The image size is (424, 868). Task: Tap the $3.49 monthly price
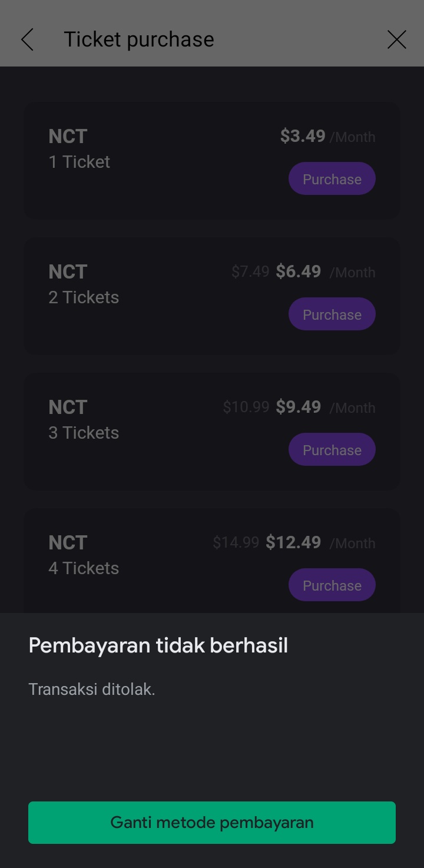pyautogui.click(x=303, y=136)
